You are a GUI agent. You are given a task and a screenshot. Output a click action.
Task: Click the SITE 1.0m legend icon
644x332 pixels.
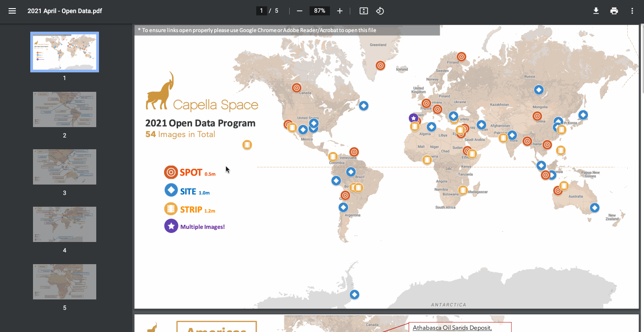click(171, 190)
